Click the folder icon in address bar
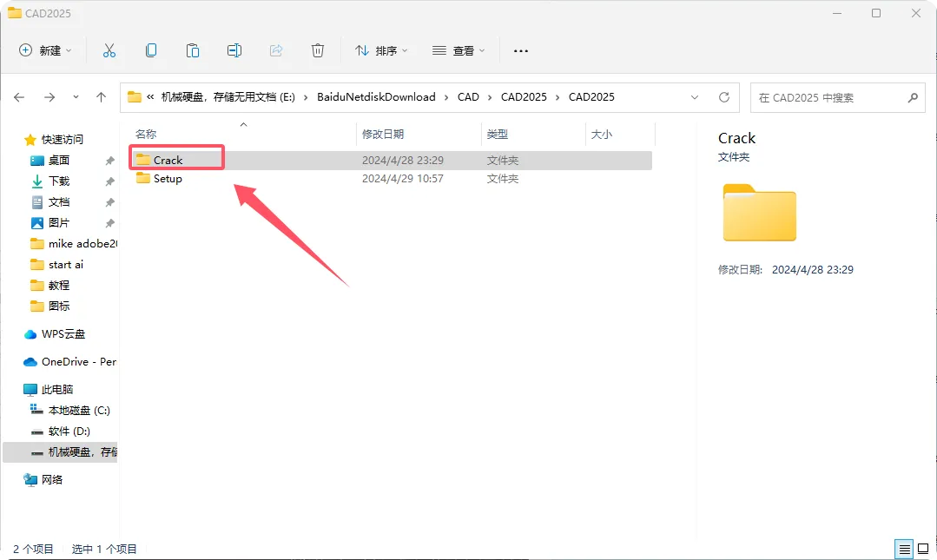Screen dimensions: 937x560 pos(135,97)
